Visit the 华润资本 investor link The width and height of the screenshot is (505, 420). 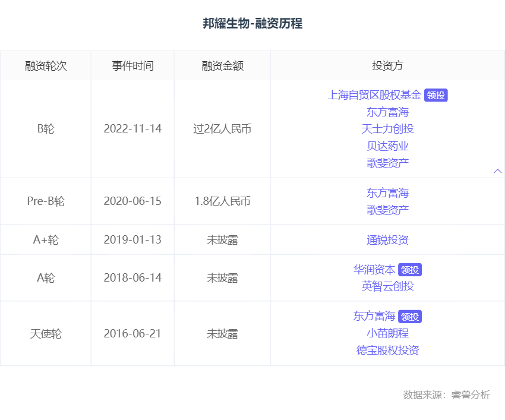tap(374, 270)
